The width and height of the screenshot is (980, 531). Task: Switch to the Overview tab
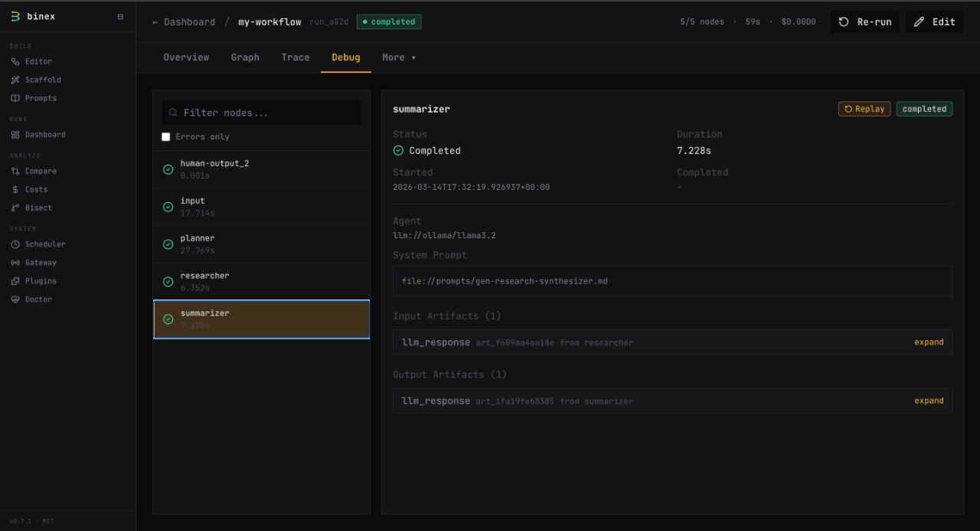tap(186, 57)
